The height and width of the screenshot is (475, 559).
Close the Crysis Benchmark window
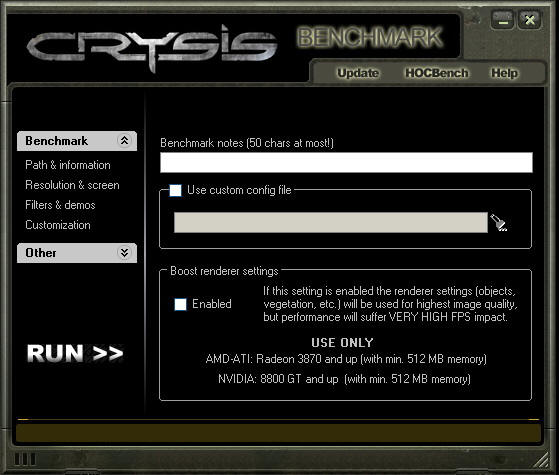coord(530,19)
